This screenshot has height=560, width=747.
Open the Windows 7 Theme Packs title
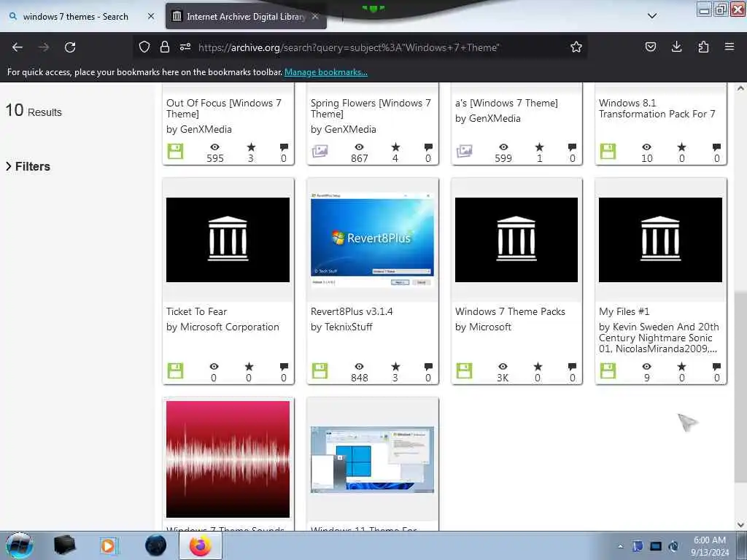point(510,311)
